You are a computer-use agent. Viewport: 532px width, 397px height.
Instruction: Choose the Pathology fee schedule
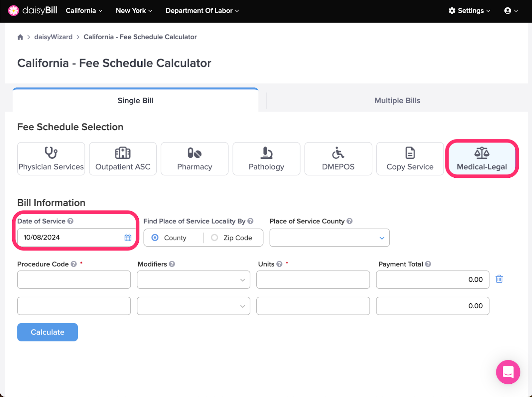(x=266, y=158)
